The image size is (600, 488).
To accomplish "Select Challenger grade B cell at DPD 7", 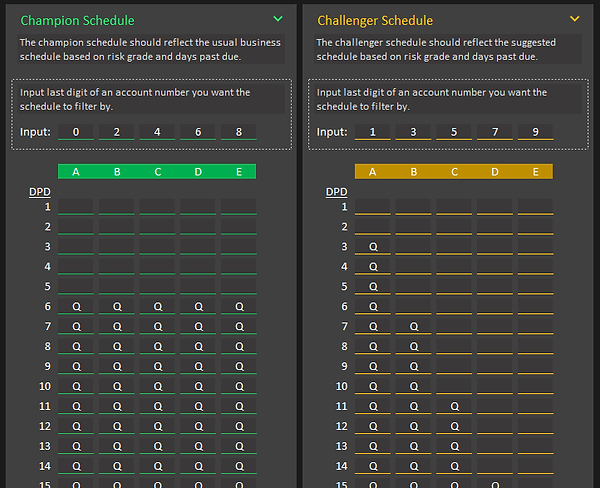I will (x=413, y=327).
